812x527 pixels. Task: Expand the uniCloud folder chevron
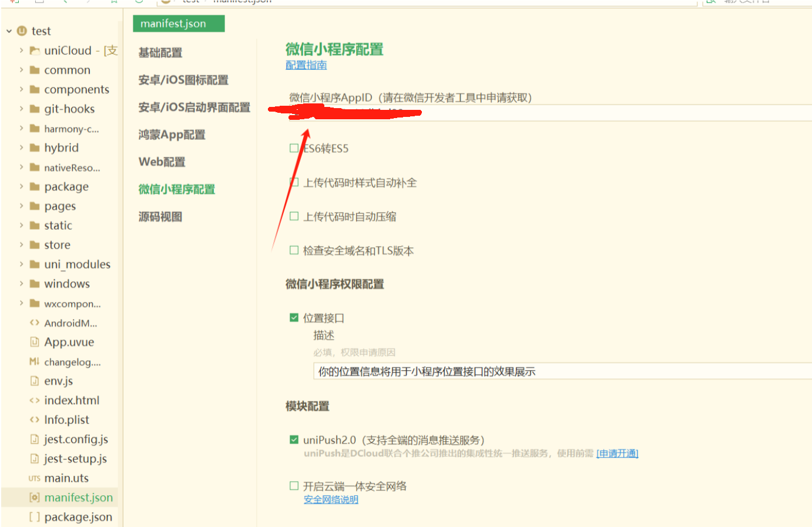(x=21, y=51)
